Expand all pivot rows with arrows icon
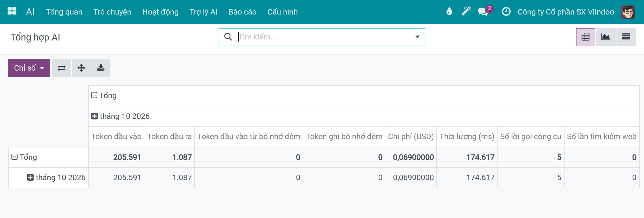Screen dimensions: 644x218 [x=81, y=68]
